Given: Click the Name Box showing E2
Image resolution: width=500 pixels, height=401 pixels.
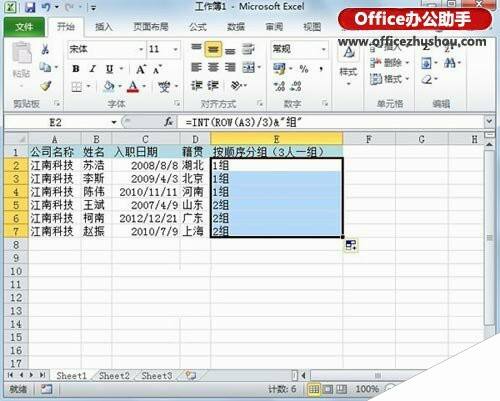Looking at the screenshot, I should 56,122.
